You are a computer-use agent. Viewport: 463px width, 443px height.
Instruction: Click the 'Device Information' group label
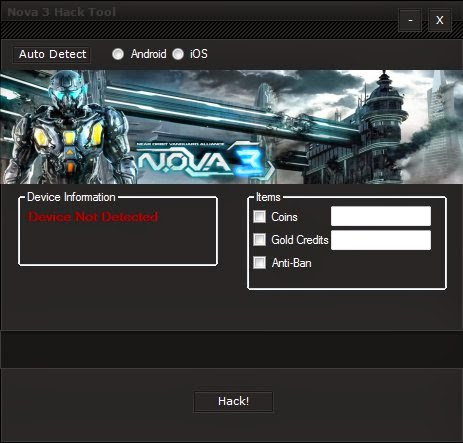tap(71, 197)
